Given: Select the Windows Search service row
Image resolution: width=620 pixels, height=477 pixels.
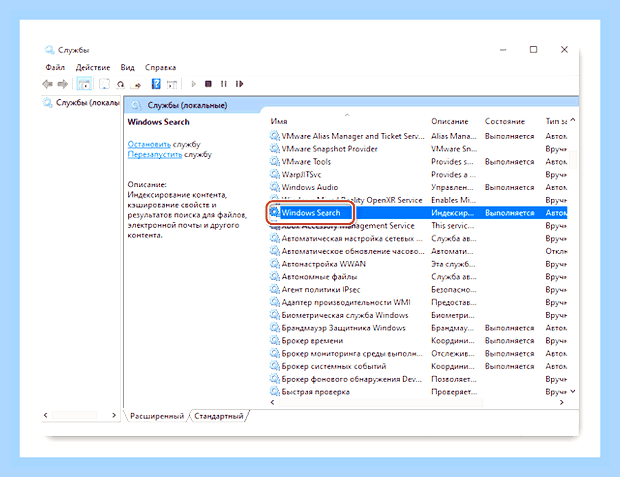Looking at the screenshot, I should (x=418, y=213).
